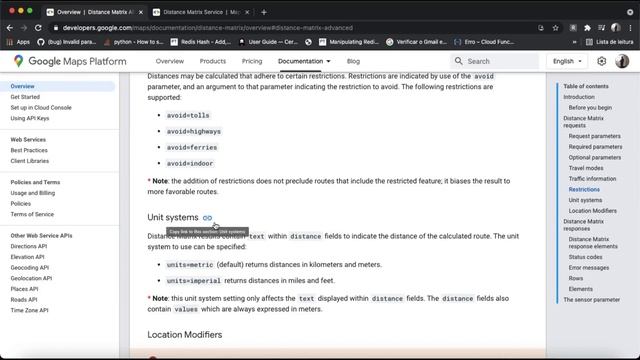
Task: Open the Google account avatar
Action: tap(622, 61)
